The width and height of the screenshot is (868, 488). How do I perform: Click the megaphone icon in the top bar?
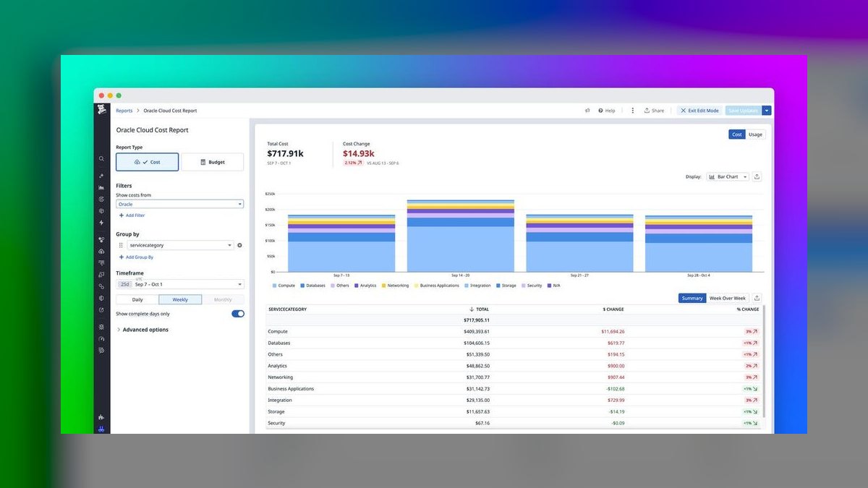[x=587, y=111]
